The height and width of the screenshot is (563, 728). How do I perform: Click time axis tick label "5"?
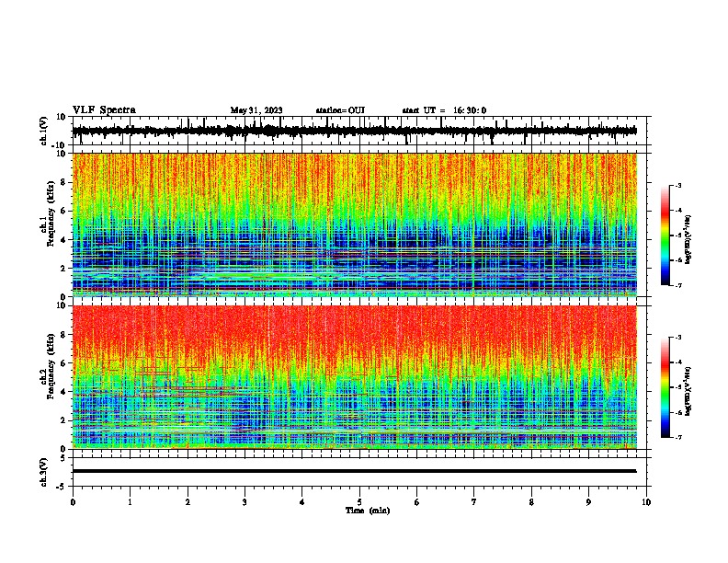click(x=359, y=502)
